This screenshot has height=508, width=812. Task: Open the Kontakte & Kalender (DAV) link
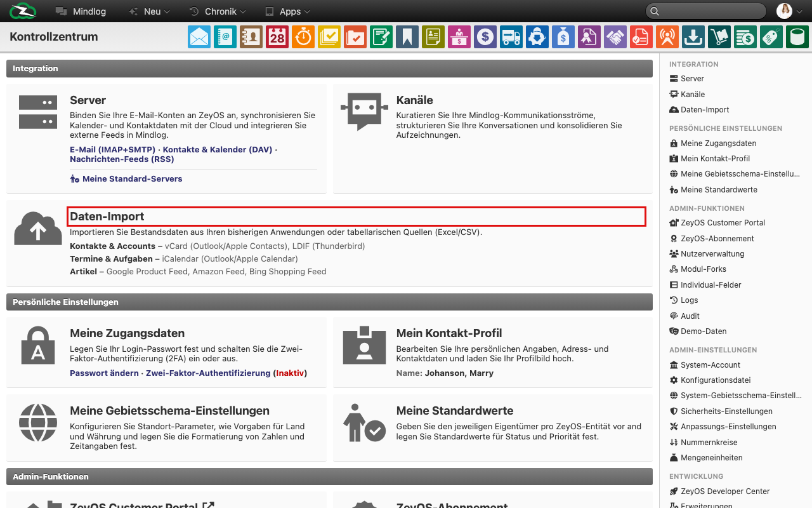point(218,149)
